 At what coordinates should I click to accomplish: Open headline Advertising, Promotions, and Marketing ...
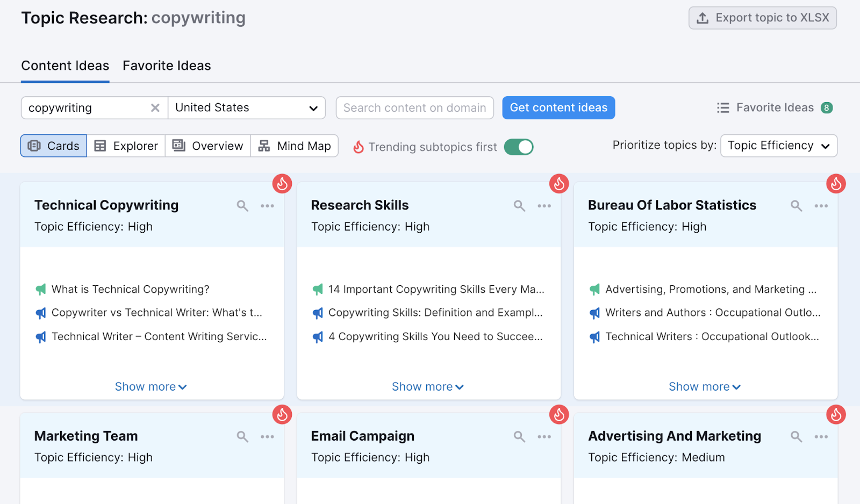pos(711,290)
